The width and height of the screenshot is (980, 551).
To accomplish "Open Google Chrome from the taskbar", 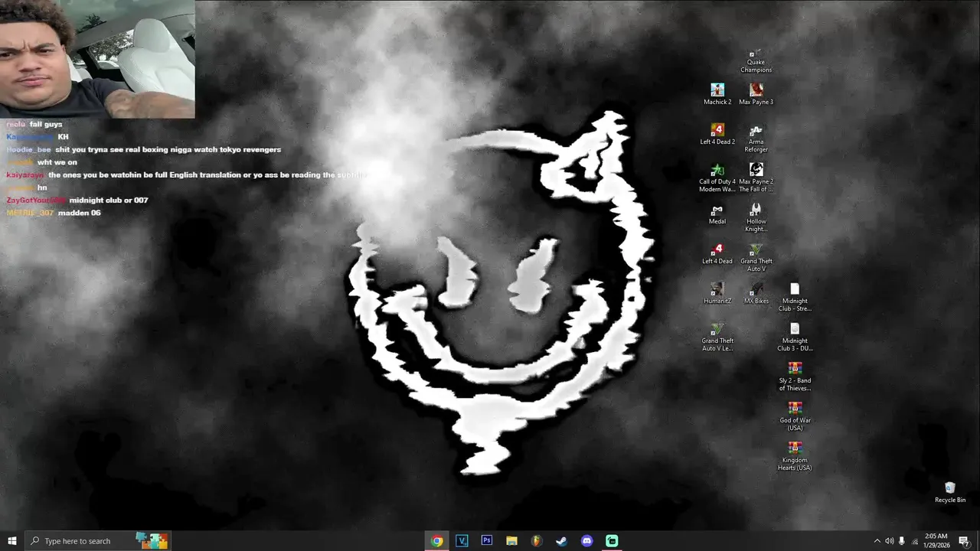I will (436, 541).
